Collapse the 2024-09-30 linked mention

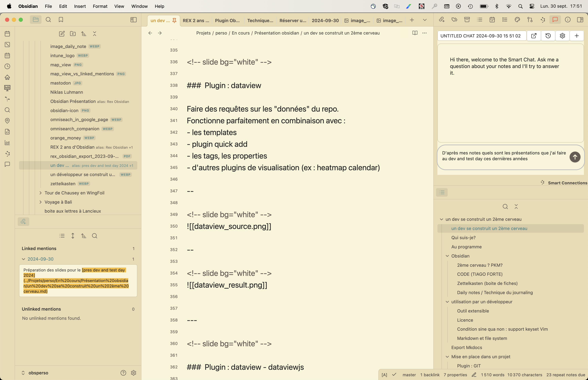coord(23,259)
